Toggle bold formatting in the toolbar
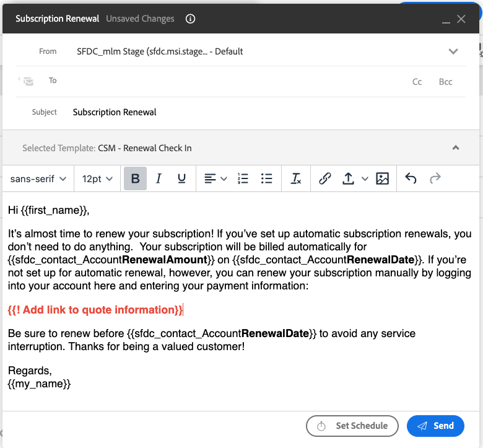The height and width of the screenshot is (448, 483). [x=135, y=178]
